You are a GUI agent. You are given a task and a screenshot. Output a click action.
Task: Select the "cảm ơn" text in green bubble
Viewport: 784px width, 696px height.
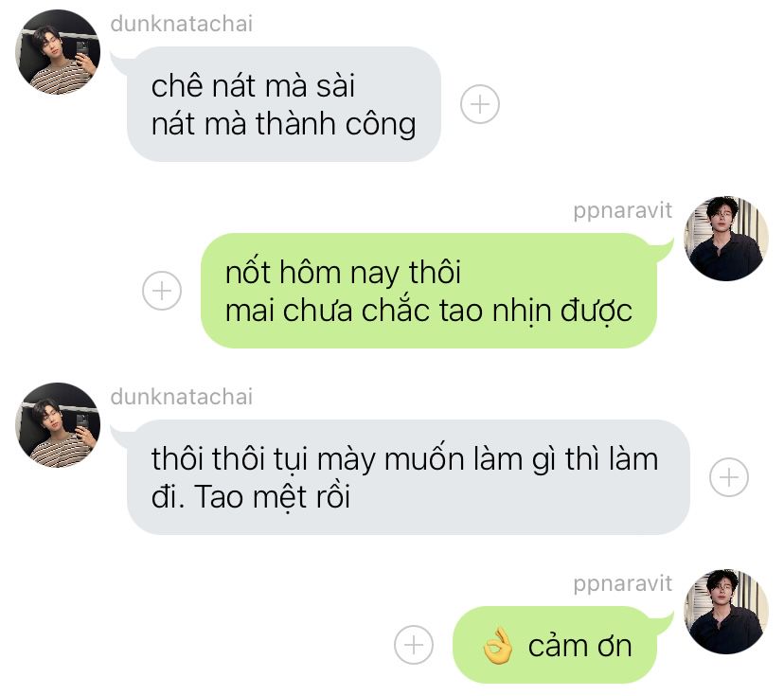click(580, 646)
